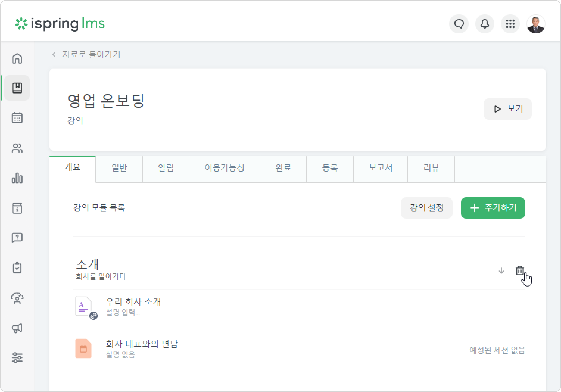Click the 보기 play button
This screenshot has height=392, width=561.
(508, 109)
